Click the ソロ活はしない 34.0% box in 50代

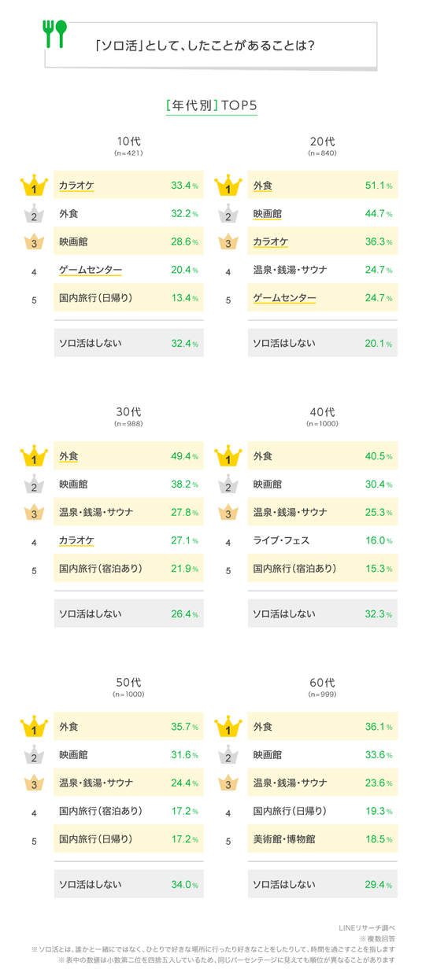tap(128, 884)
